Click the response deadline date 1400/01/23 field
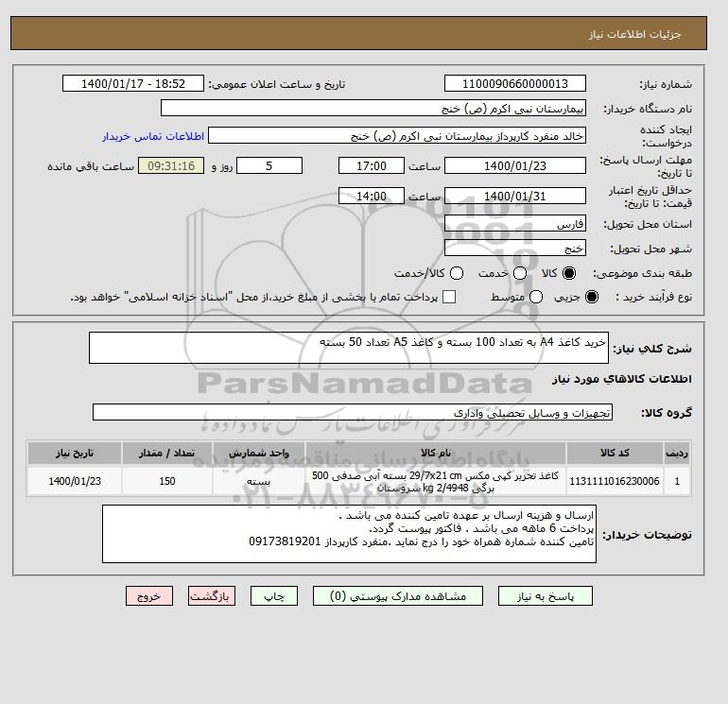 pyautogui.click(x=515, y=165)
